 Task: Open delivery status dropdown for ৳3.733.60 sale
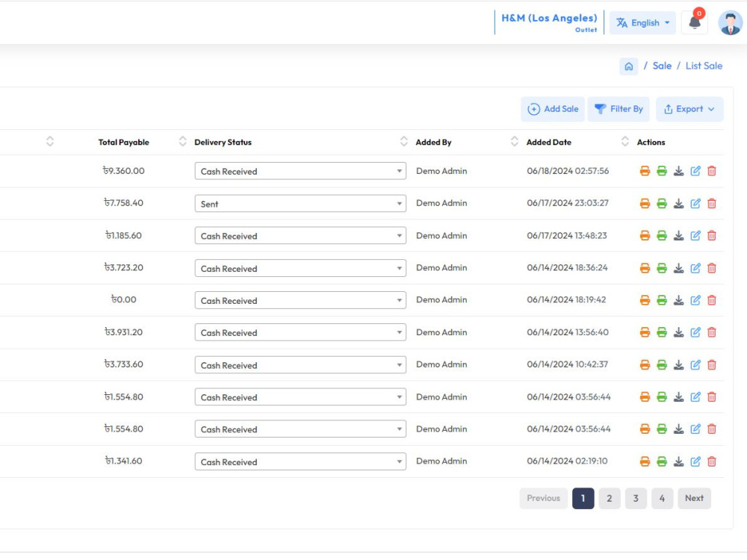tap(300, 365)
